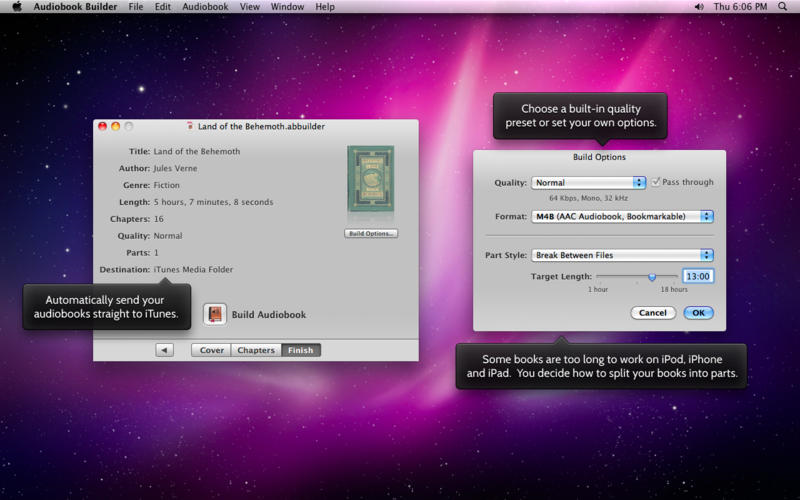Minimize the Land of the Behemoth window
The image size is (800, 500).
pos(116,126)
